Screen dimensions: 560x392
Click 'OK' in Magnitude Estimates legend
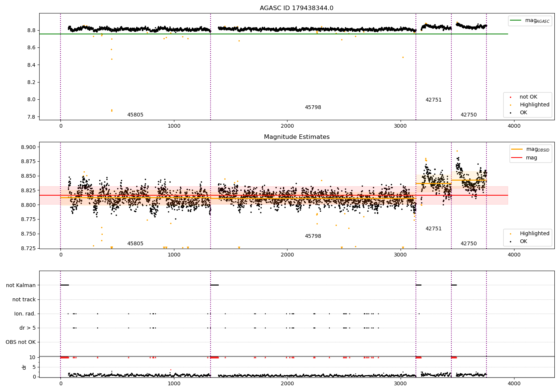tap(523, 242)
